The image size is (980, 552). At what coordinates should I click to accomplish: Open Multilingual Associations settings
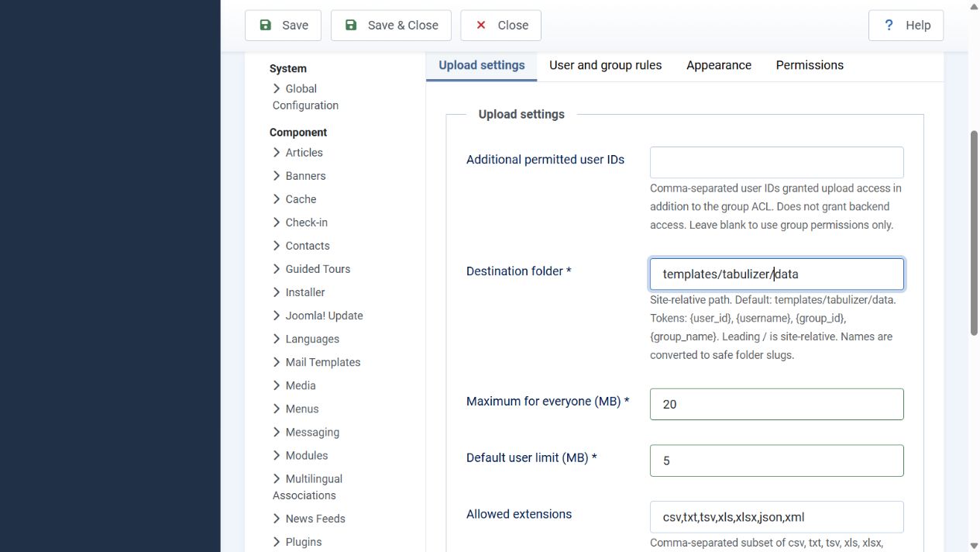tap(308, 487)
